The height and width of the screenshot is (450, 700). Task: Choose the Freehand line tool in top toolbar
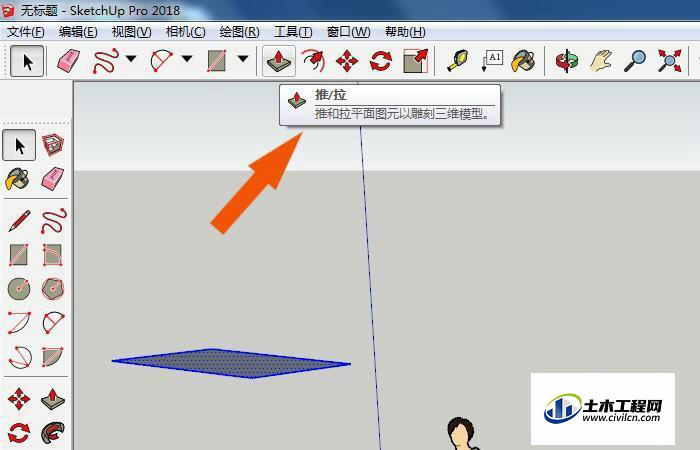tap(105, 61)
